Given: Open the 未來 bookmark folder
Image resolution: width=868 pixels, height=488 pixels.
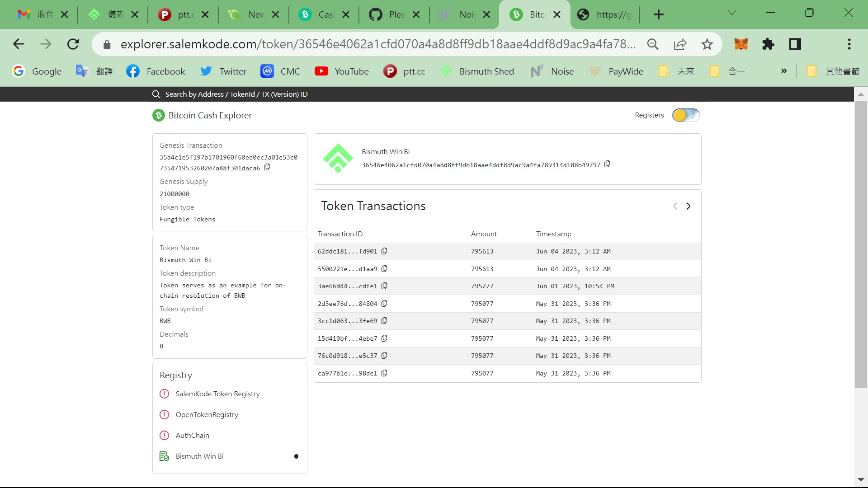Looking at the screenshot, I should 676,71.
